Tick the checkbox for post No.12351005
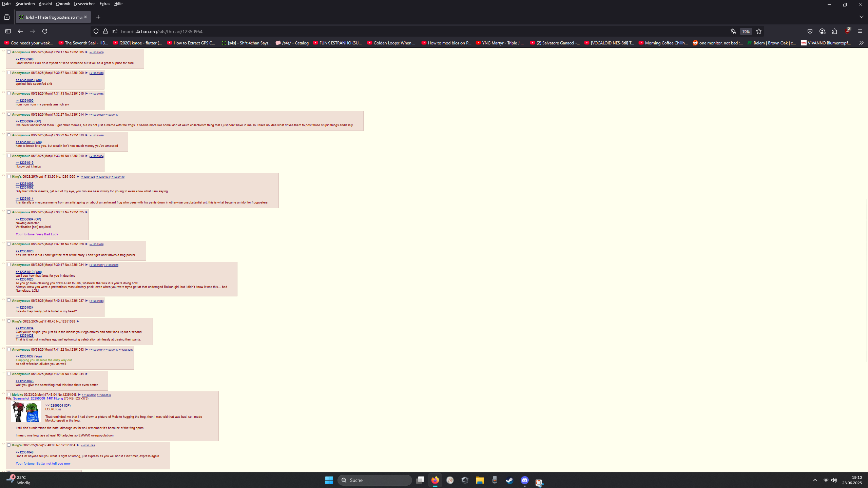 [x=9, y=52]
